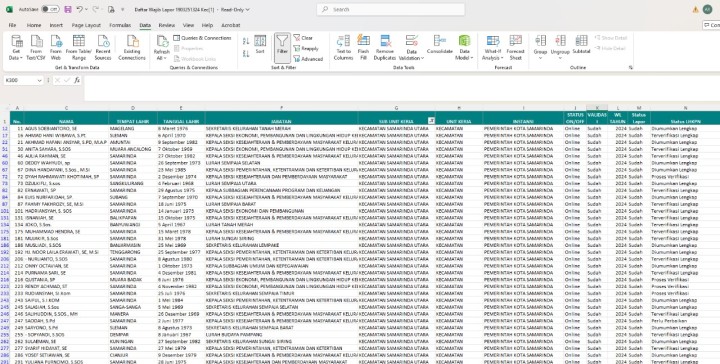Screen dimensions: 720x364
Task: Click the Undo arrow icon
Action: click(79, 9)
